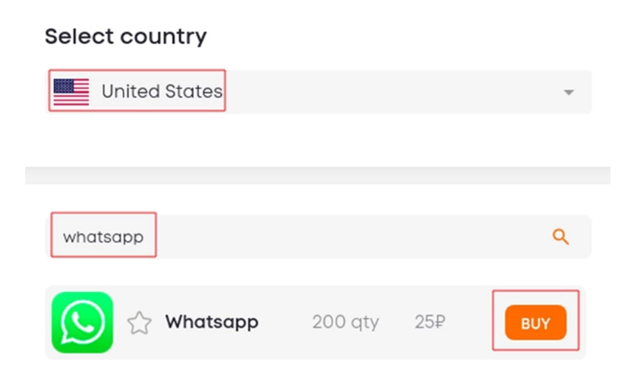Screen dimensions: 624x370
Task: Click the 25₽ price label
Action: (430, 322)
